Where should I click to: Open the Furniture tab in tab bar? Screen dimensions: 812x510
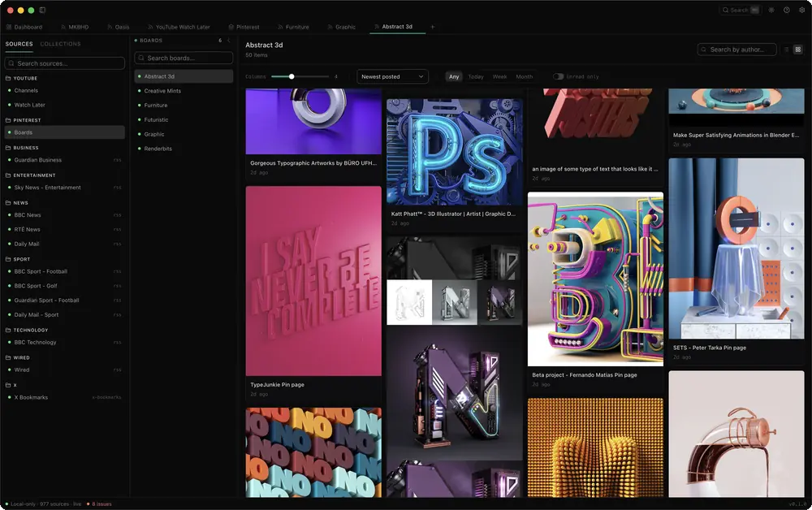(294, 27)
